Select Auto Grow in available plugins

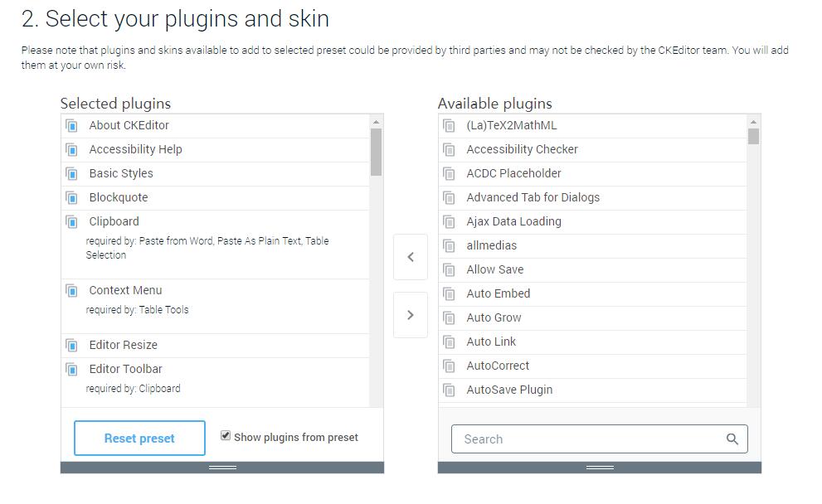click(x=592, y=318)
